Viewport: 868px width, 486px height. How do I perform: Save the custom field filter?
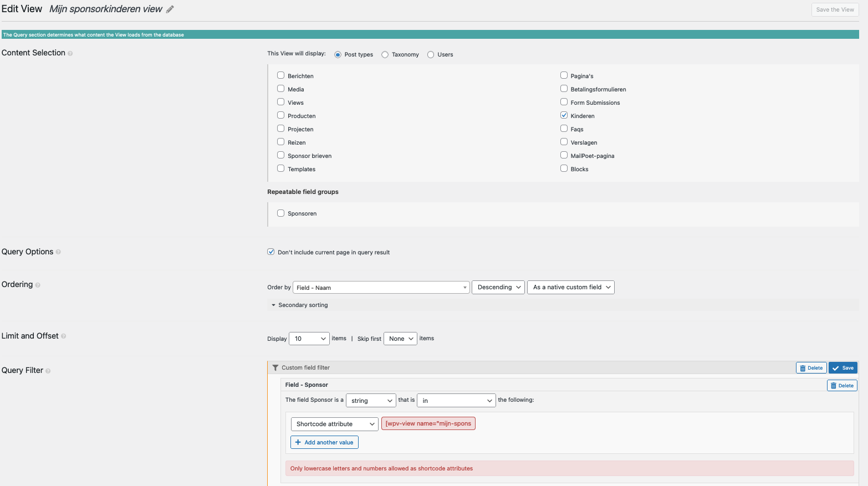coord(843,368)
